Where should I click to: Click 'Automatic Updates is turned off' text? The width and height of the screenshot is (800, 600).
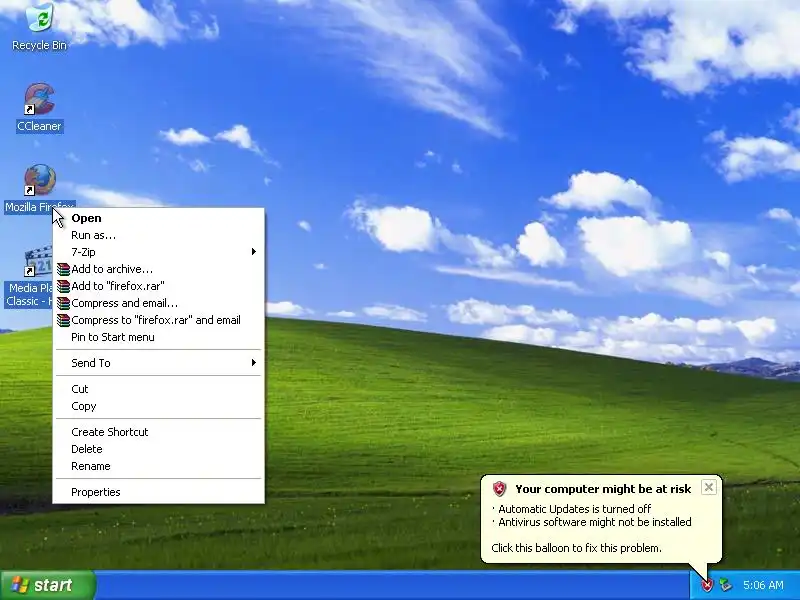(x=574, y=509)
